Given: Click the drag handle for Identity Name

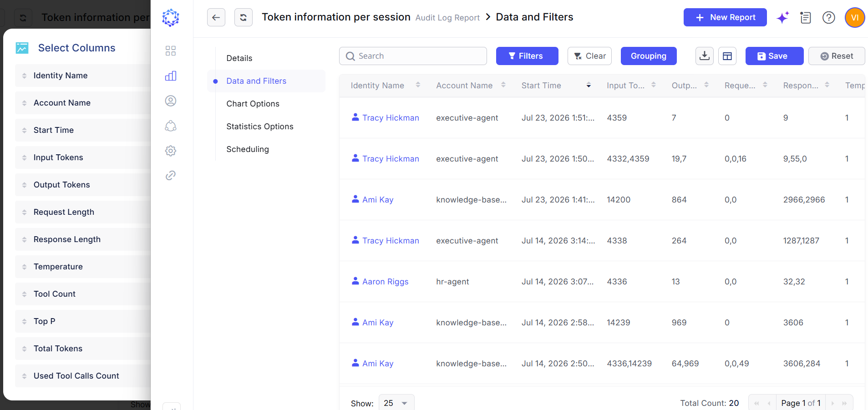Looking at the screenshot, I should (24, 76).
